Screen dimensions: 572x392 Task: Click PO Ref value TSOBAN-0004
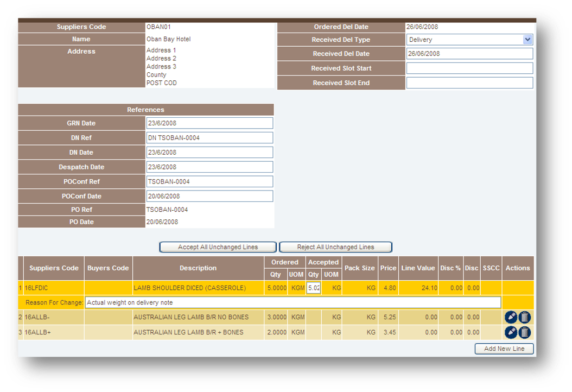(167, 210)
